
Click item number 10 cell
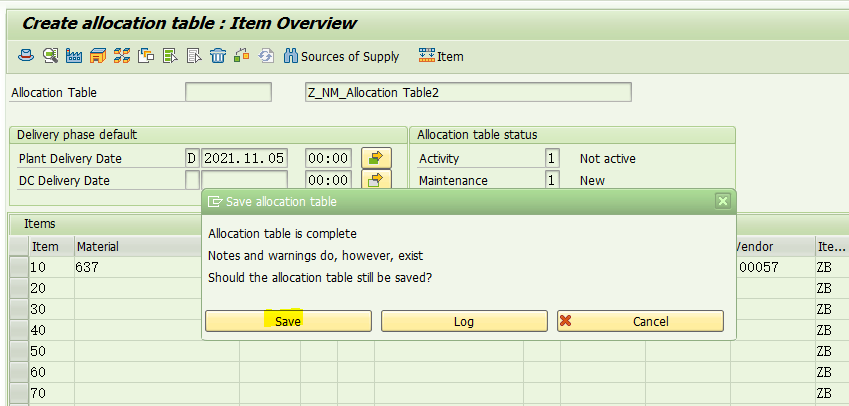click(x=51, y=267)
